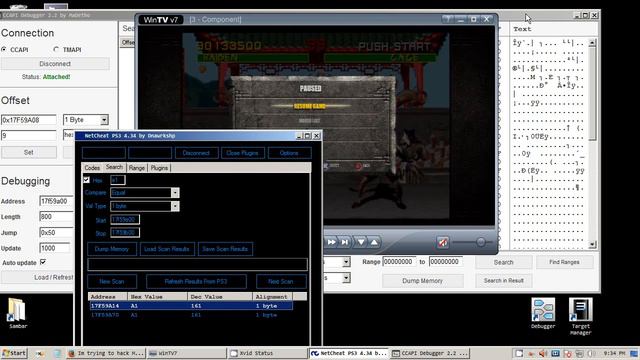Viewport: 640px width, 360px height.
Task: Click Disconnect in the CCAPI Debugger Connection panel
Action: tap(55, 64)
